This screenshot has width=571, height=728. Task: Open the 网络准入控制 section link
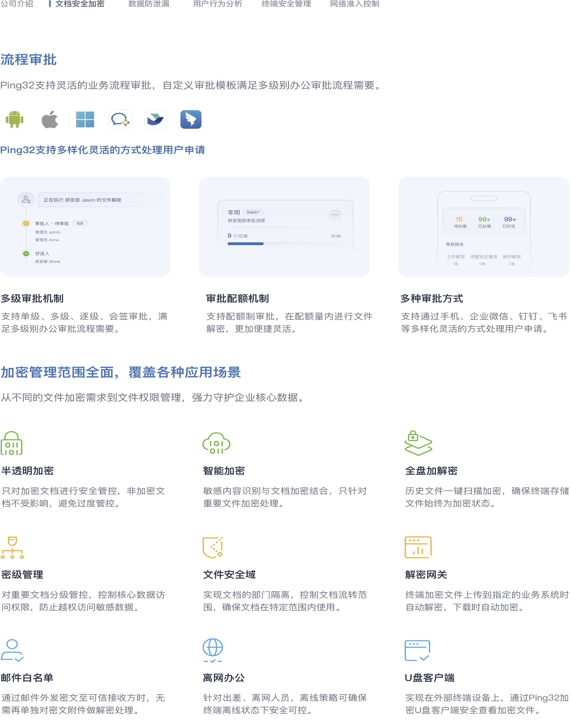point(354,4)
